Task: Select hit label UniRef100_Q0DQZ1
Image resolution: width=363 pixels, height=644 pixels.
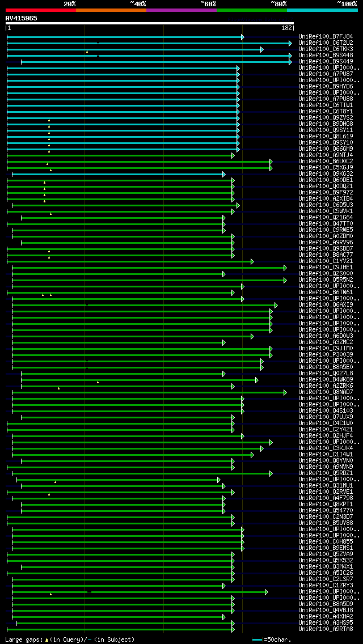Action: pos(326,186)
